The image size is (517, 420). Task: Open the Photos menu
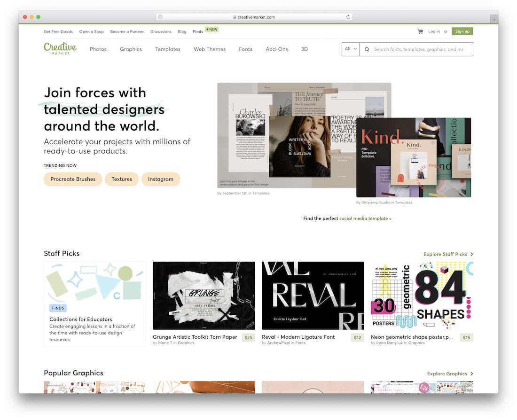[x=98, y=49]
